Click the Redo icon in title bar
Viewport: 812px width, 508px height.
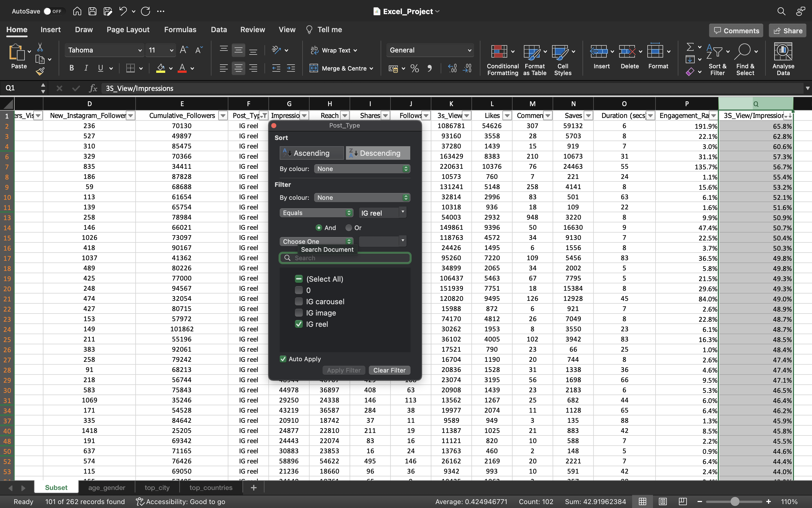pyautogui.click(x=145, y=11)
